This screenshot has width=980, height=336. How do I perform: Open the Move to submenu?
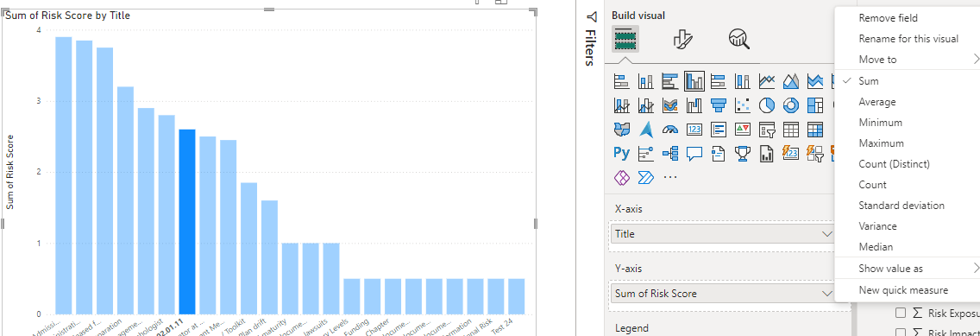pyautogui.click(x=907, y=60)
